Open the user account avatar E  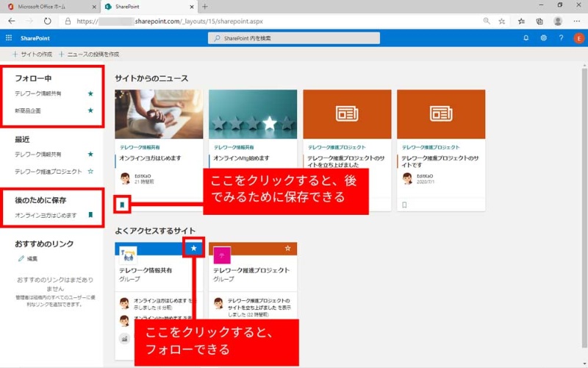pos(578,38)
